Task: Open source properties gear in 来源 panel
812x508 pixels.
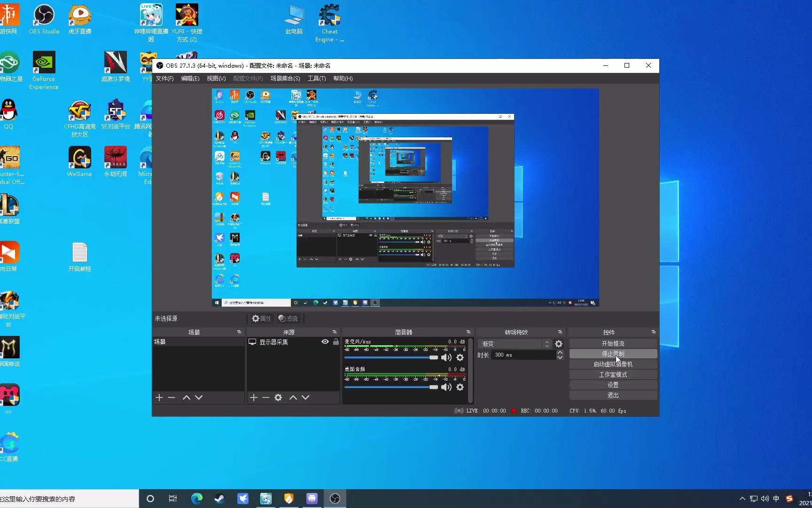Action: 278,397
